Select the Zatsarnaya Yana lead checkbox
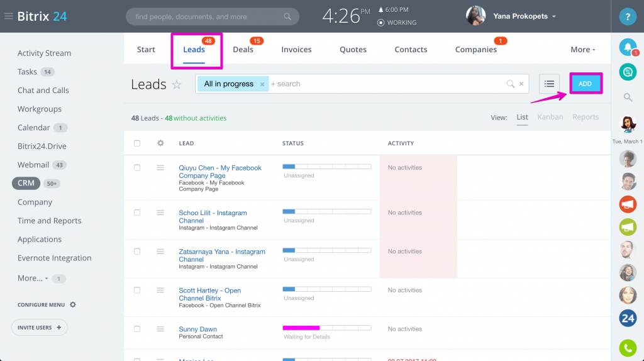 click(x=137, y=252)
